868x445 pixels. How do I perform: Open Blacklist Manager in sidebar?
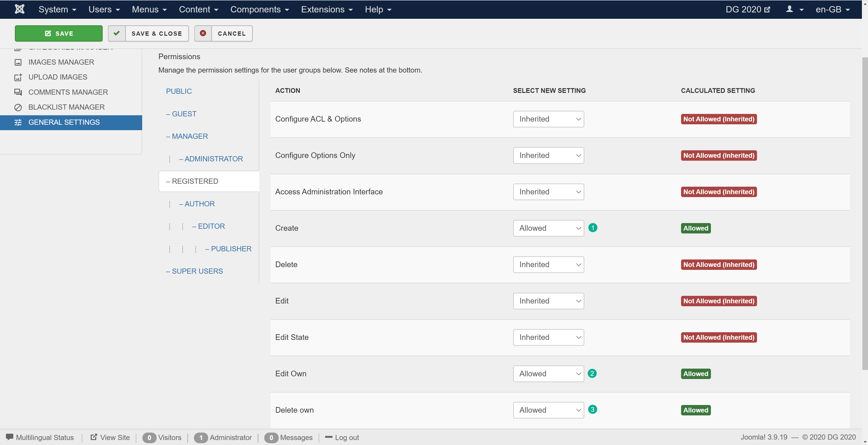pos(66,107)
